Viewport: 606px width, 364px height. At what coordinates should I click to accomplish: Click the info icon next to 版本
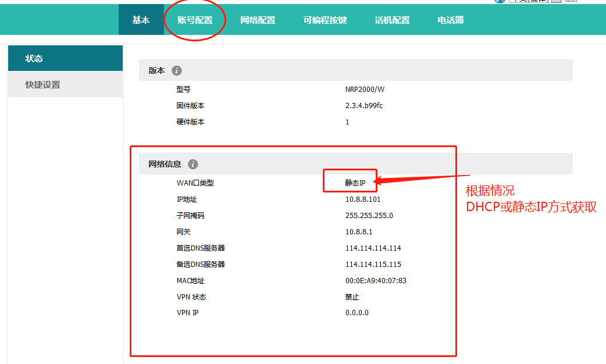click(x=177, y=70)
